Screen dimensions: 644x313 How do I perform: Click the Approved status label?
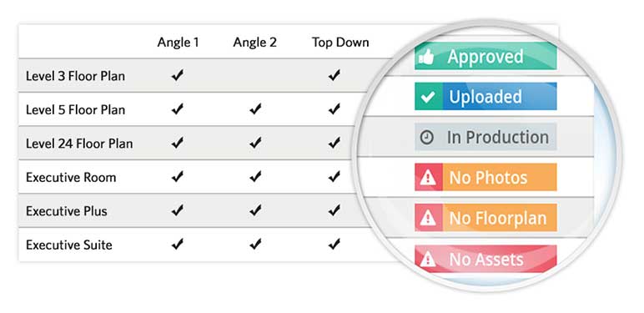[485, 57]
